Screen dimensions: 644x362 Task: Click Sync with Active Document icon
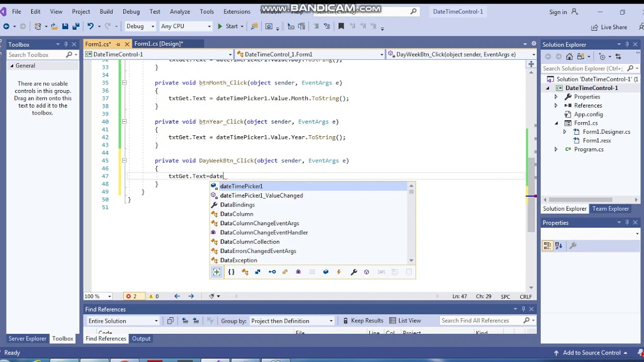tap(618, 56)
